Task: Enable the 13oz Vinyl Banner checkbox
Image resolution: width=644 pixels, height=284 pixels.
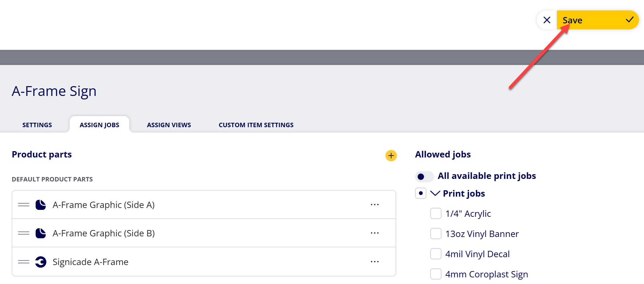Action: [436, 234]
